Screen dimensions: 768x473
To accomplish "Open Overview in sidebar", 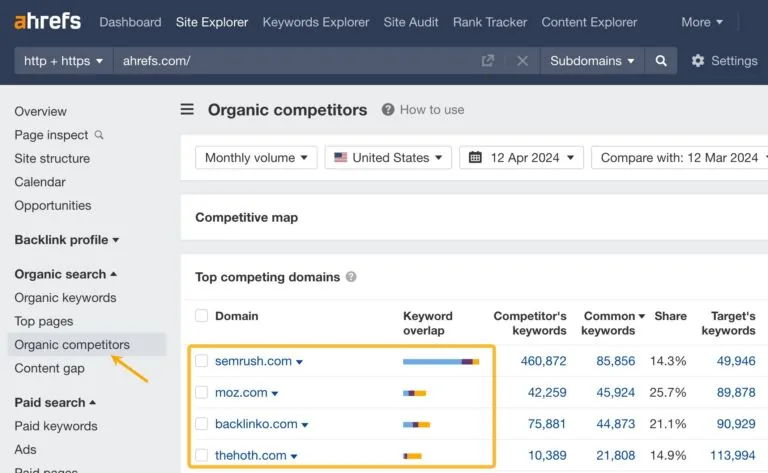I will [40, 111].
